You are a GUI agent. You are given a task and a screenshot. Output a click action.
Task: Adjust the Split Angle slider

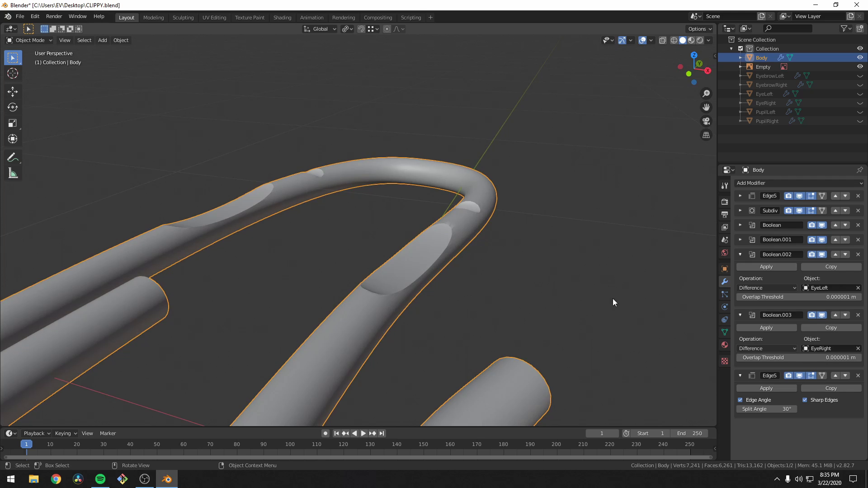pyautogui.click(x=766, y=409)
